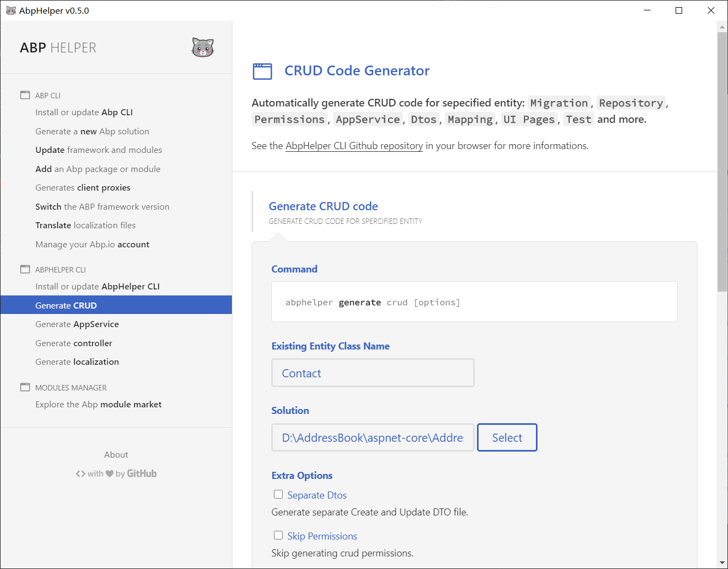Minimize the AbpHelper window
The width and height of the screenshot is (728, 569).
pyautogui.click(x=647, y=10)
